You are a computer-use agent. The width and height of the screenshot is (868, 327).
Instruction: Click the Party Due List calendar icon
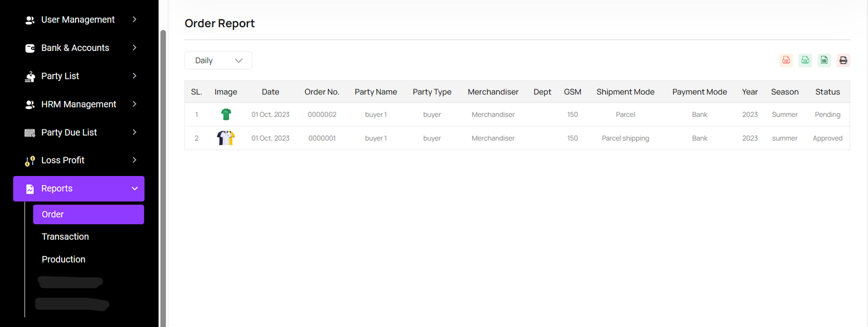coord(30,133)
